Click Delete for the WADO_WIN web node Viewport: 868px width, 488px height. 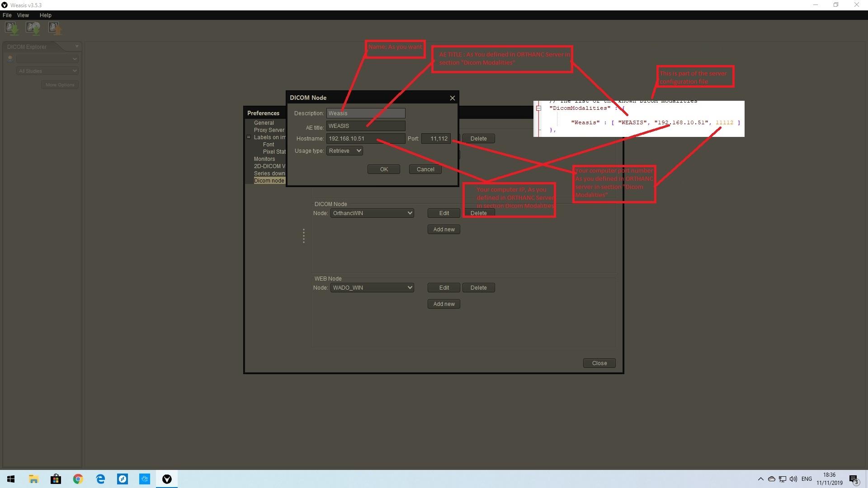point(478,288)
